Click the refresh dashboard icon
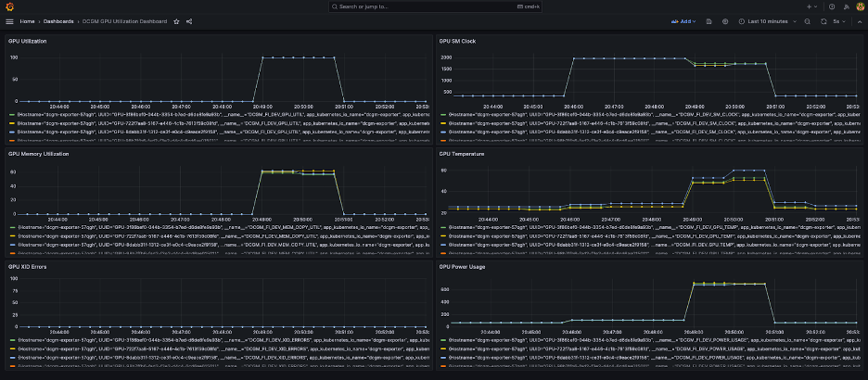Screen dimensions: 868x380 click(823, 20)
